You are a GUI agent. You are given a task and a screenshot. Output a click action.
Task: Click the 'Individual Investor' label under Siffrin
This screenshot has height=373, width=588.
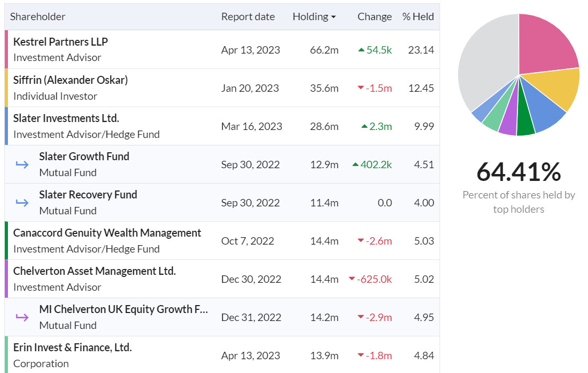point(55,97)
